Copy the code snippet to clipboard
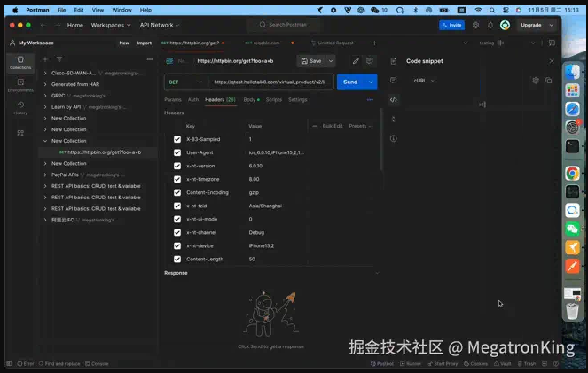Image resolution: width=588 pixels, height=373 pixels. (549, 80)
